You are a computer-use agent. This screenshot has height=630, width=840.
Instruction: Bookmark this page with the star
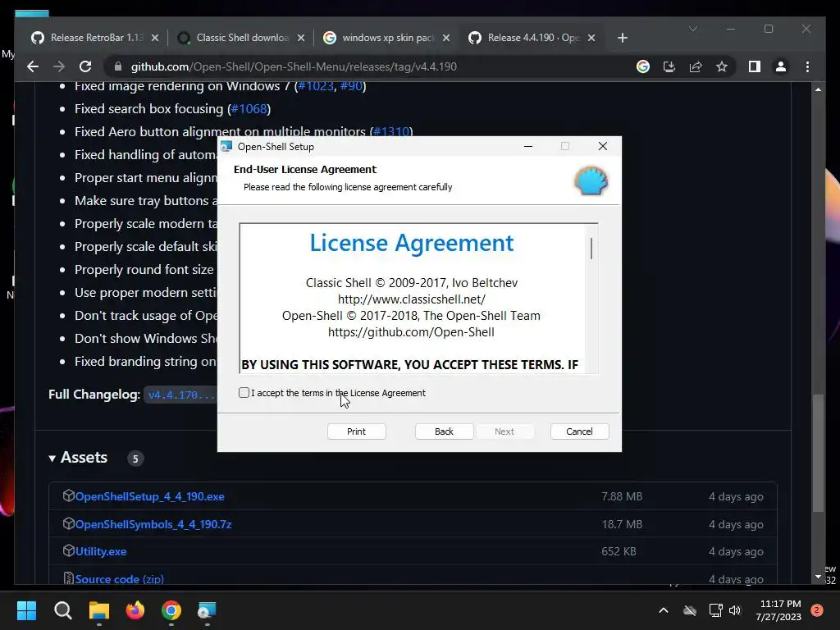(722, 66)
